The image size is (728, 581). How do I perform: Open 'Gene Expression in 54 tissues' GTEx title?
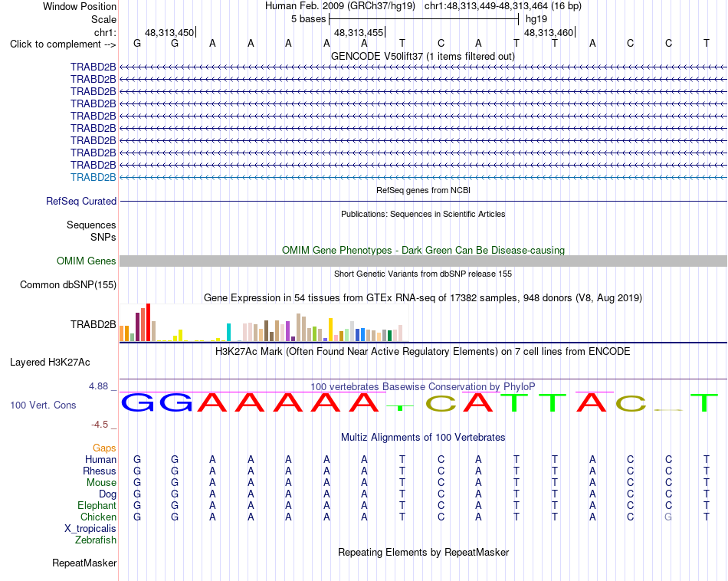[423, 297]
